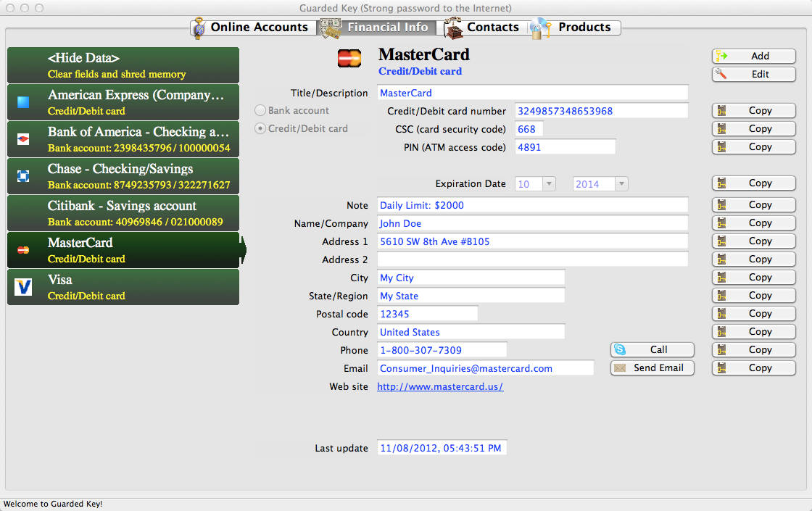Click the Address 1 field

point(532,241)
